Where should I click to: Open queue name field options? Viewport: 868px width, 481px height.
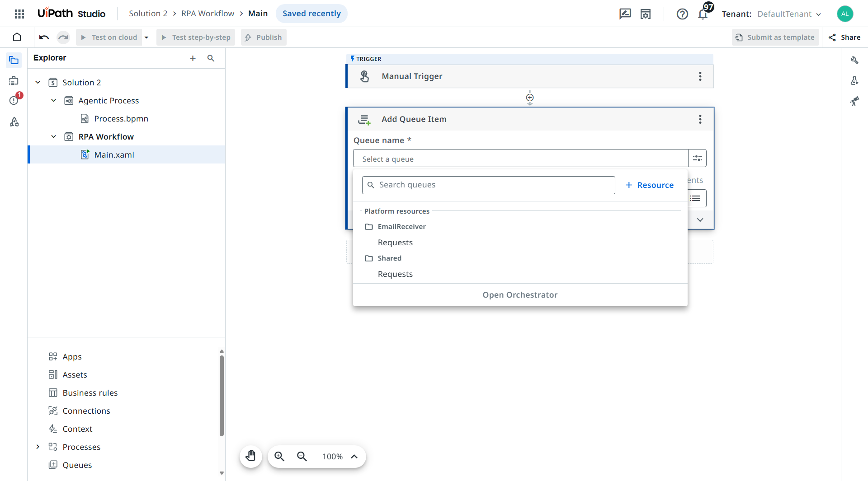(698, 158)
